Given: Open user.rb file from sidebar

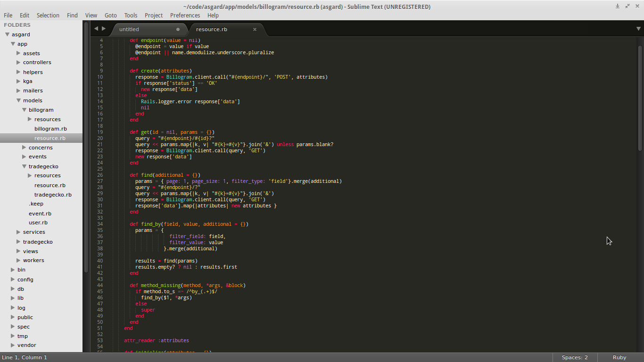Looking at the screenshot, I should tap(38, 222).
